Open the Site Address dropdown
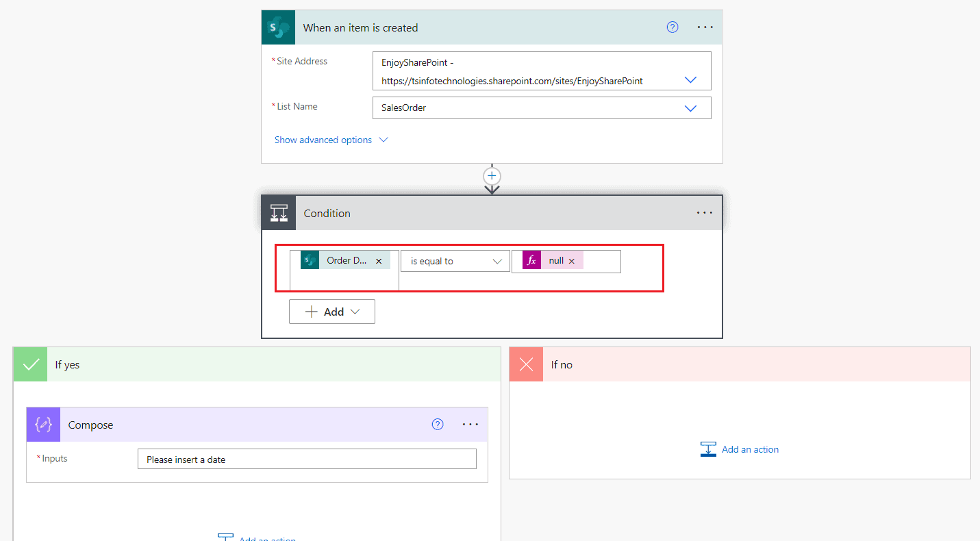This screenshot has width=980, height=541. click(x=690, y=79)
